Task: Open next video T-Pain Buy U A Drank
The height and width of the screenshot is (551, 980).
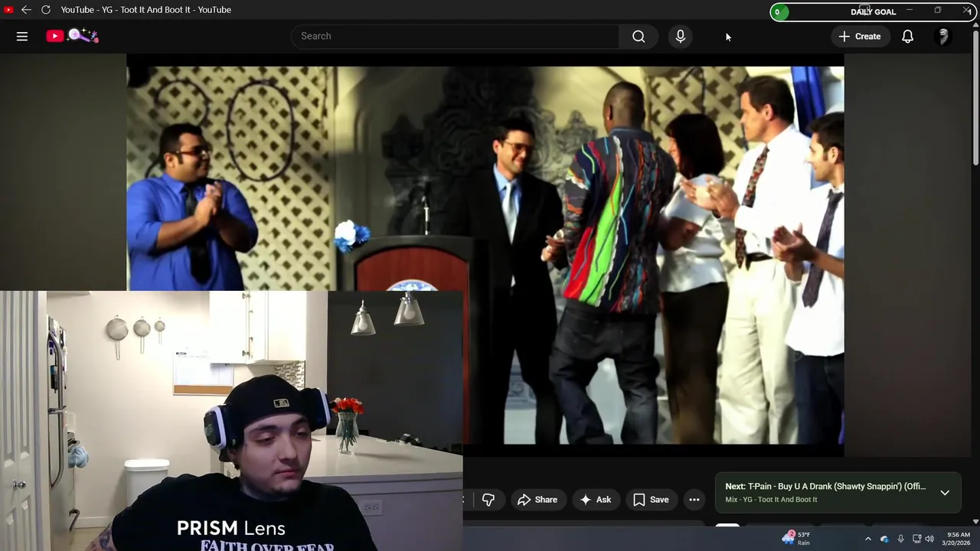Action: coord(825,487)
